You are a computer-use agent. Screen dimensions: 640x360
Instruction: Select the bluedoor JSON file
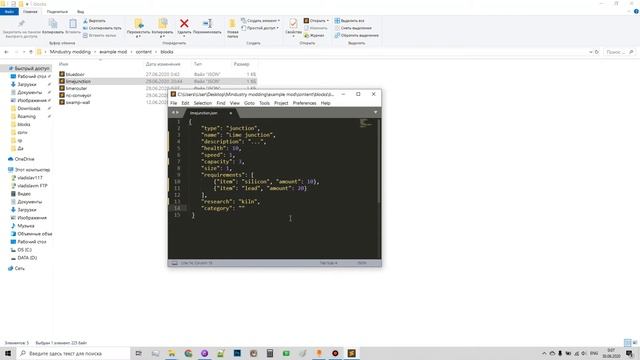coord(75,74)
